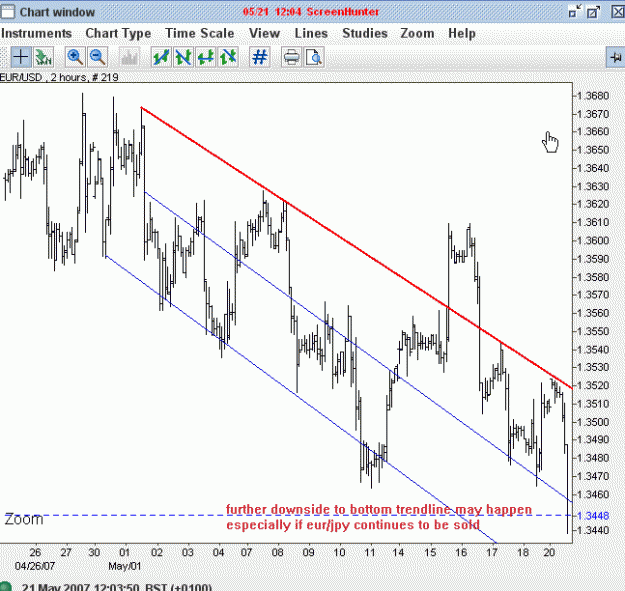Select the rising trendline drawing tool
This screenshot has height=591, width=625.
click(161, 57)
